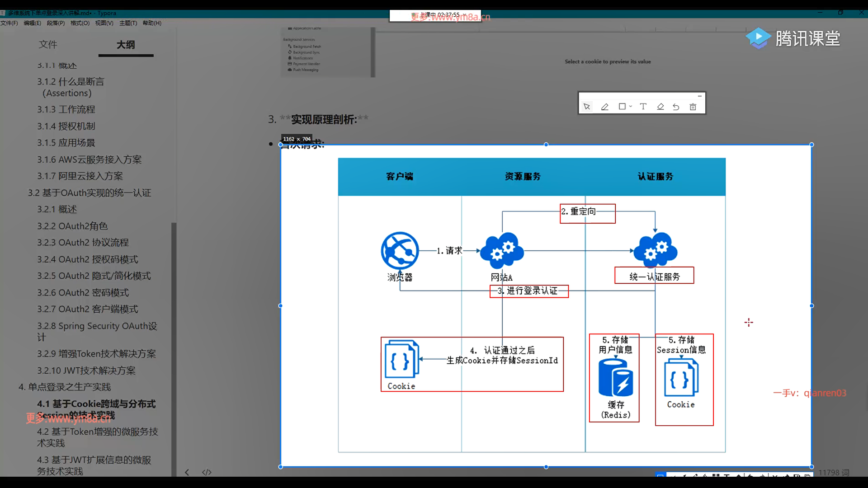868x488 pixels.
Task: Undo last annotation with the arrow icon
Action: click(x=676, y=107)
